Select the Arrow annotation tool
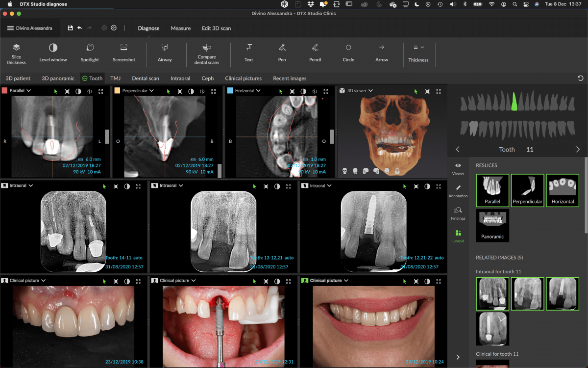588x368 pixels. (382, 53)
